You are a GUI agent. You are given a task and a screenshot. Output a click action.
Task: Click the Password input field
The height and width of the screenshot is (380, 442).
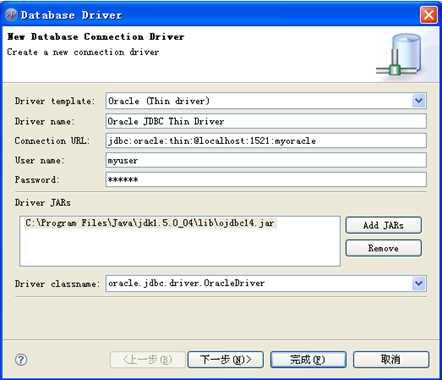click(266, 180)
